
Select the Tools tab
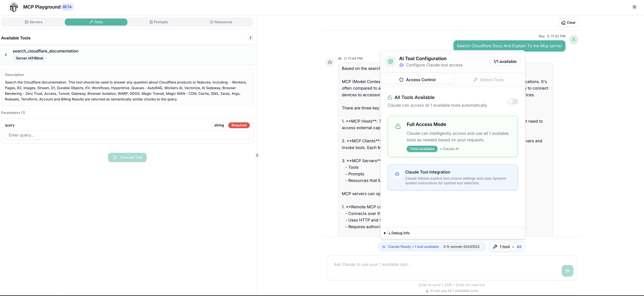coord(96,22)
